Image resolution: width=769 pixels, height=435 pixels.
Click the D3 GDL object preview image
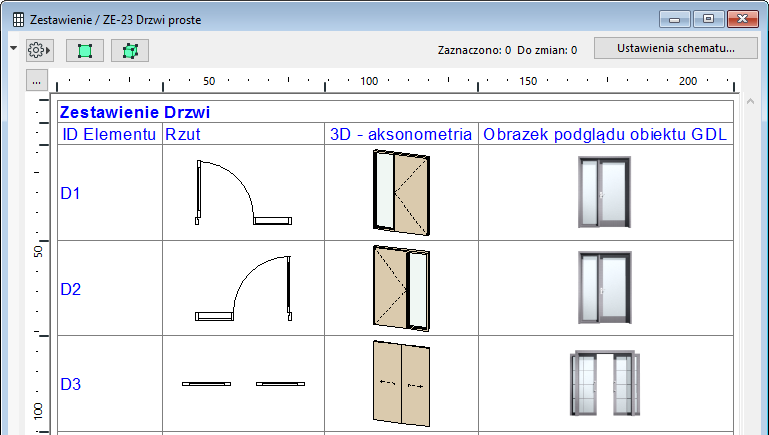[605, 383]
